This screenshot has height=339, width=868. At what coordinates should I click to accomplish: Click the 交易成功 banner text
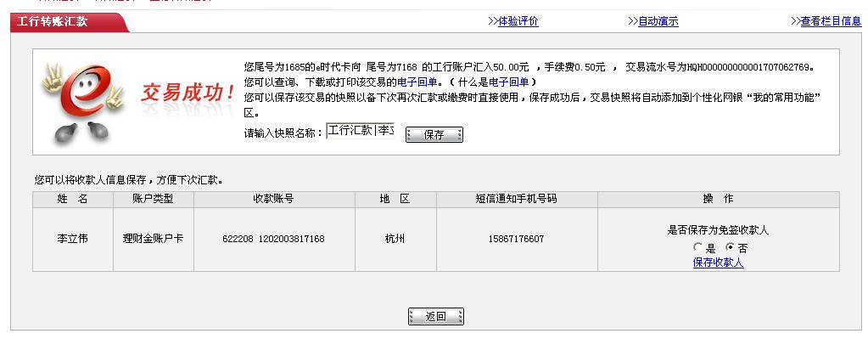pyautogui.click(x=188, y=93)
